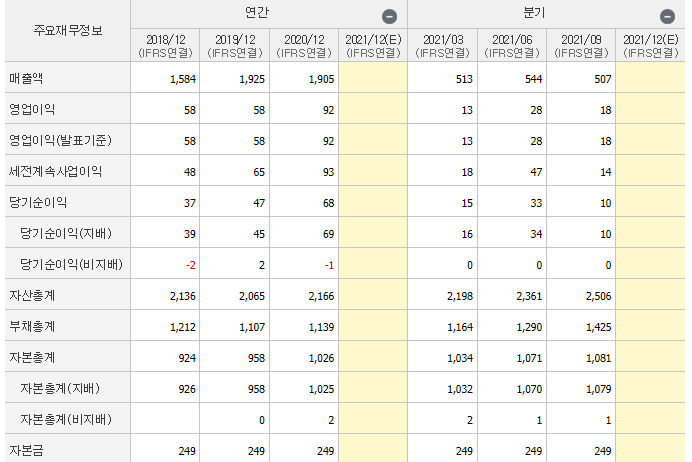Select the 매출액 row label

26,79
